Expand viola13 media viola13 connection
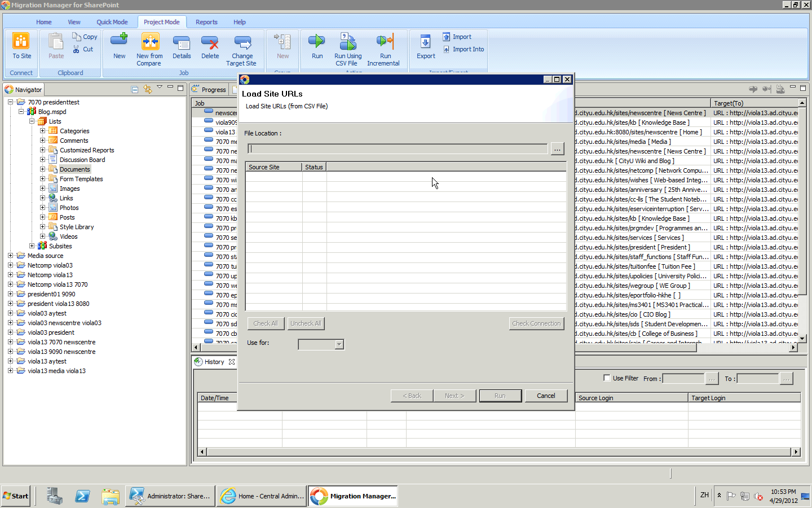The height and width of the screenshot is (508, 812). click(x=11, y=371)
